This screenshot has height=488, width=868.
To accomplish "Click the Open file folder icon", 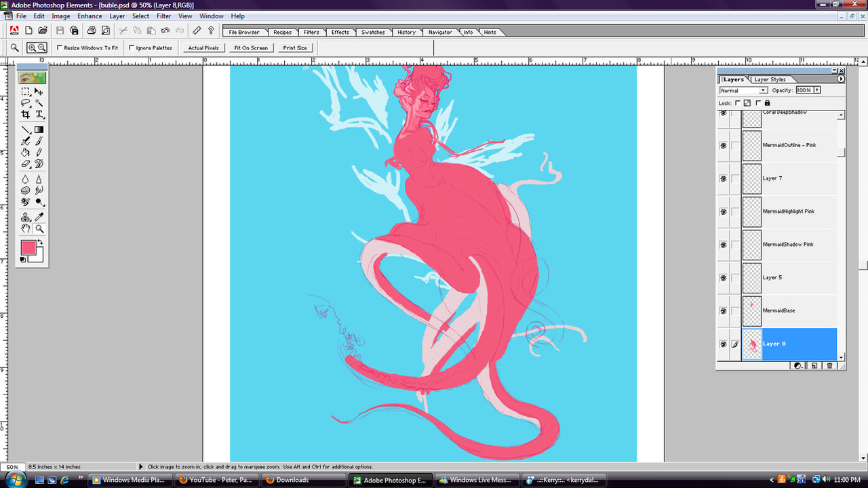I will 43,30.
